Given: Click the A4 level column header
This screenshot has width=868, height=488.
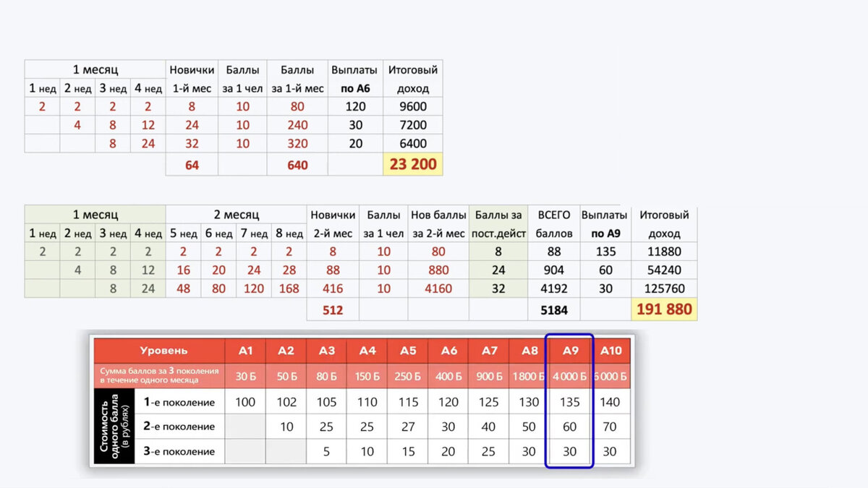Looking at the screenshot, I should (x=367, y=351).
